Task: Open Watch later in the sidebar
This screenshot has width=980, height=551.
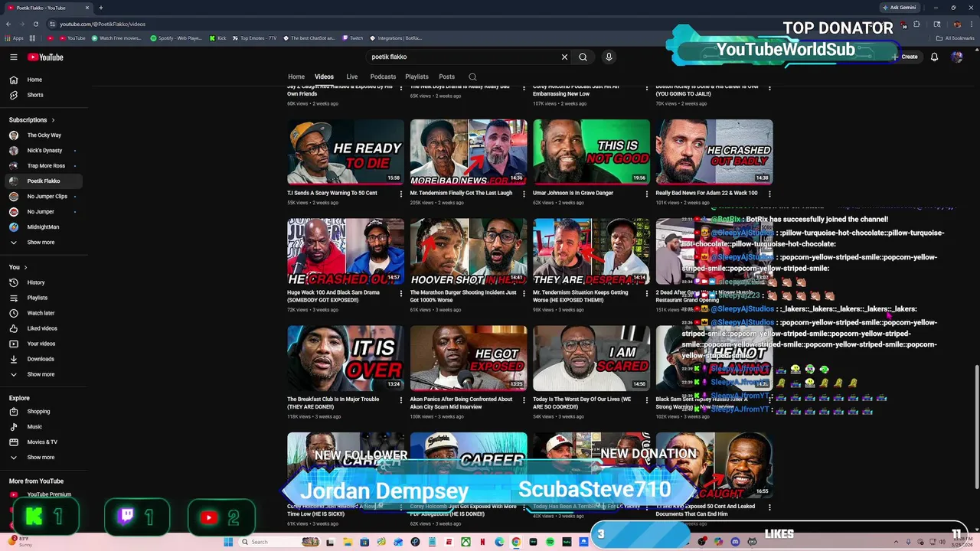Action: [x=43, y=313]
